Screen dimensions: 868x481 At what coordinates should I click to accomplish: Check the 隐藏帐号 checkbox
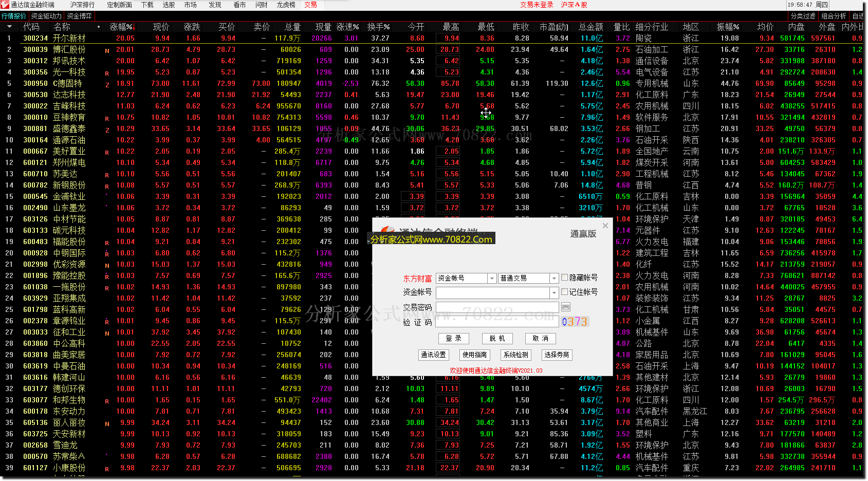(565, 277)
